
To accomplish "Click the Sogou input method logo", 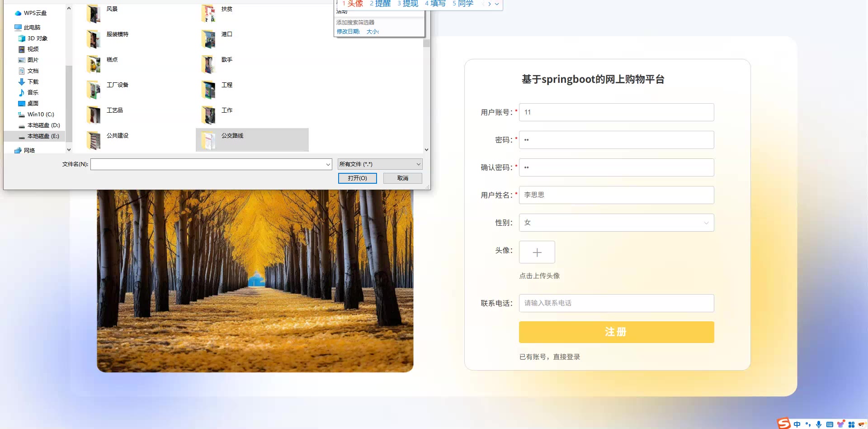I will point(784,423).
